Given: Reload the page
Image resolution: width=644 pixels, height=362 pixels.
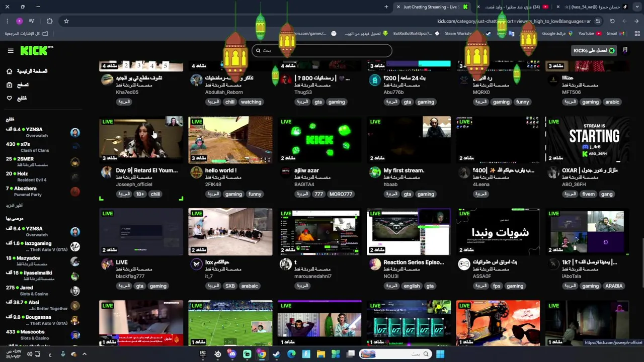Looking at the screenshot, I should (x=612, y=21).
